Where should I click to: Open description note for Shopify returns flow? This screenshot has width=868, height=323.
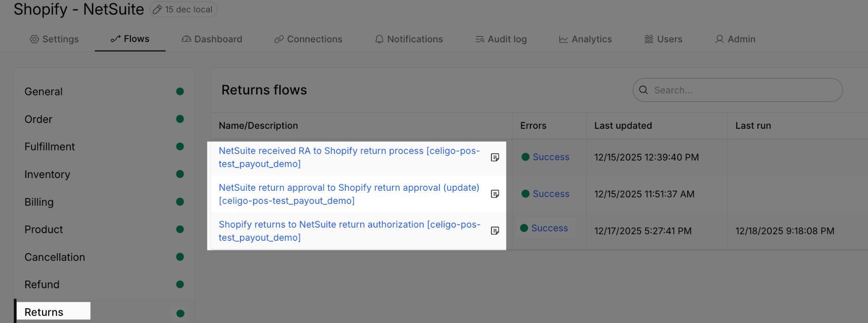click(x=495, y=231)
